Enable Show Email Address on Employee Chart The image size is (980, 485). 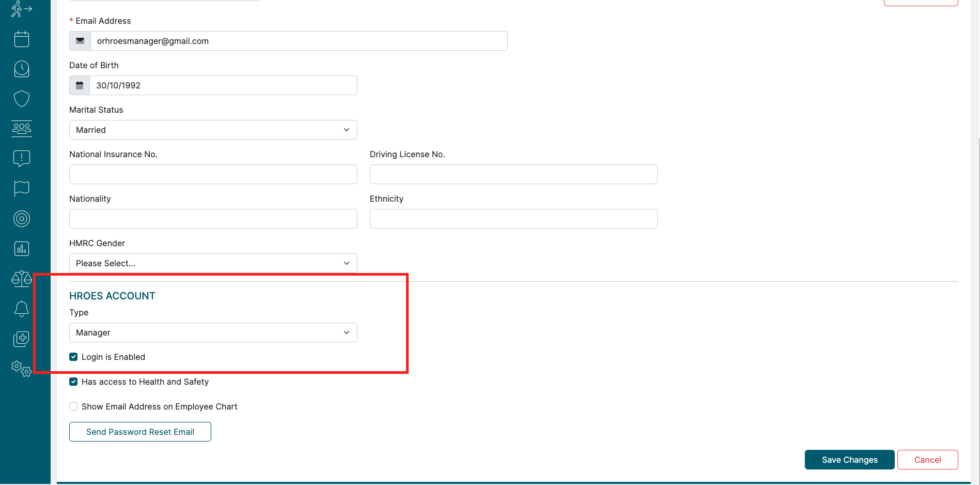pyautogui.click(x=73, y=406)
